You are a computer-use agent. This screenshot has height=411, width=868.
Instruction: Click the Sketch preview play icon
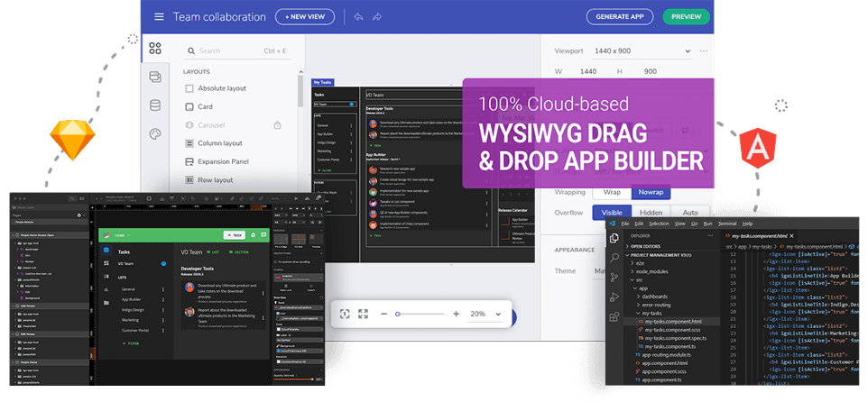pyautogui.click(x=296, y=198)
